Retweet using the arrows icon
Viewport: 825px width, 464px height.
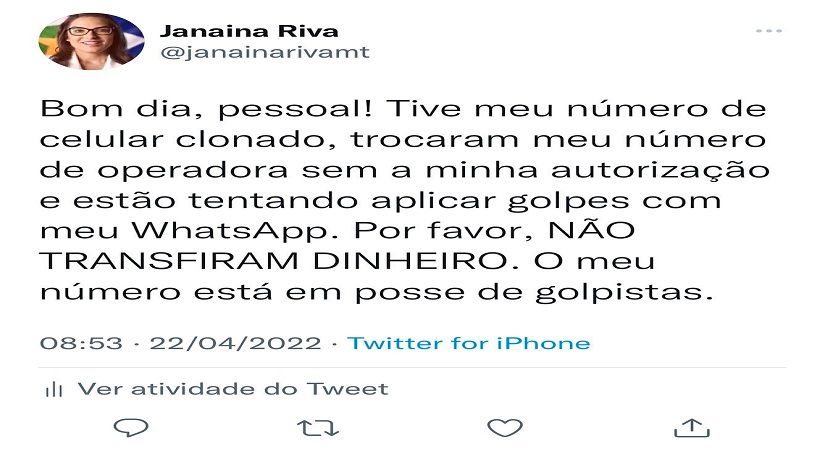[x=318, y=428]
